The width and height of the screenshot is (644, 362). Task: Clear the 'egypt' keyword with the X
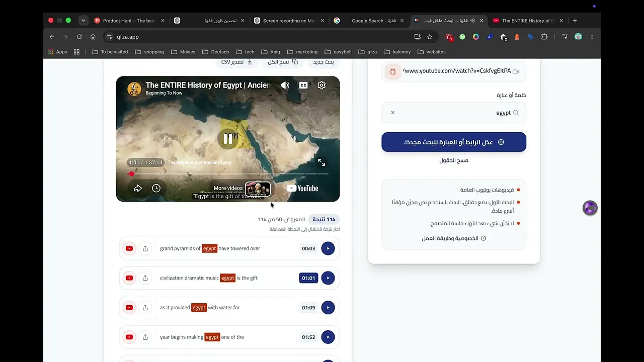tap(393, 113)
